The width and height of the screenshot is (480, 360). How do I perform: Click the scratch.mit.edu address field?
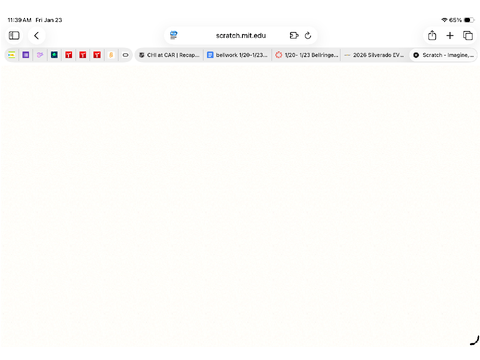[x=241, y=35]
